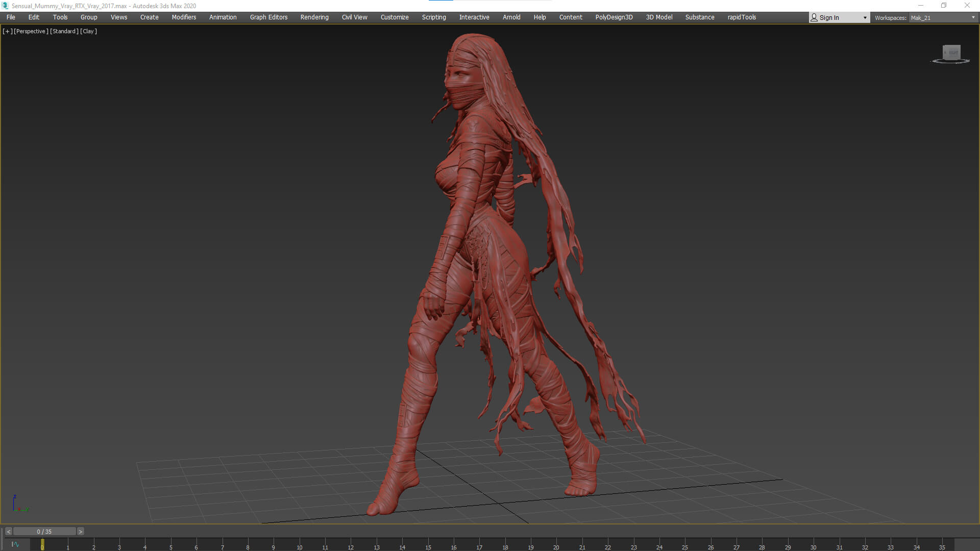Open the Group menu
980x551 pixels.
coord(89,17)
